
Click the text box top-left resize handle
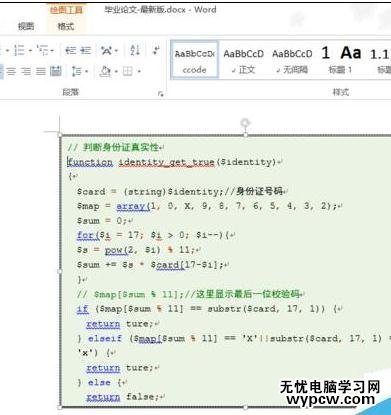click(60, 135)
